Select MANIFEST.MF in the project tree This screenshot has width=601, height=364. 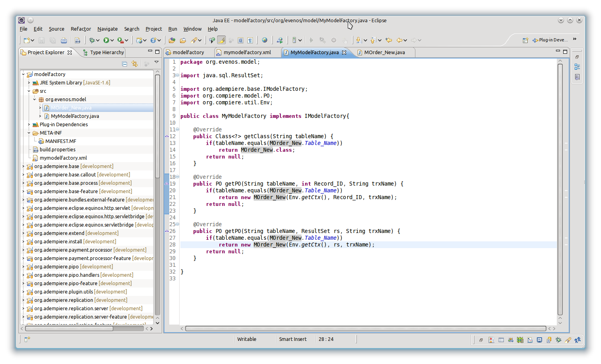[x=61, y=141]
